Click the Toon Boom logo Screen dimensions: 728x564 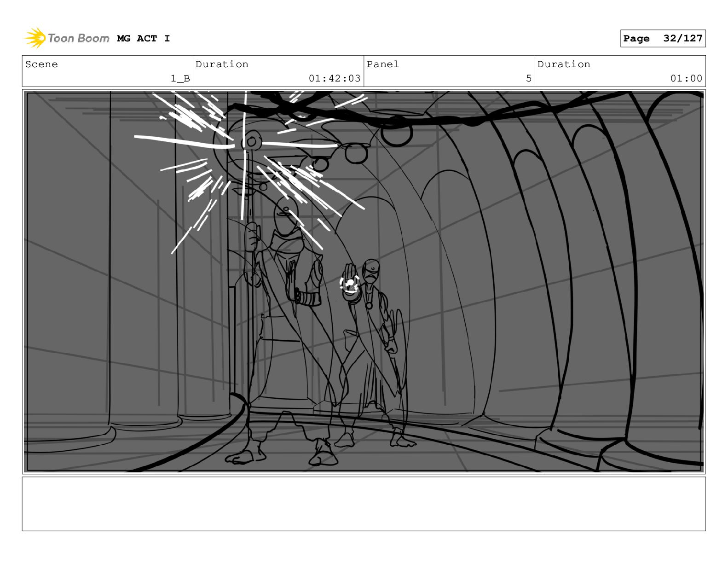pos(66,38)
